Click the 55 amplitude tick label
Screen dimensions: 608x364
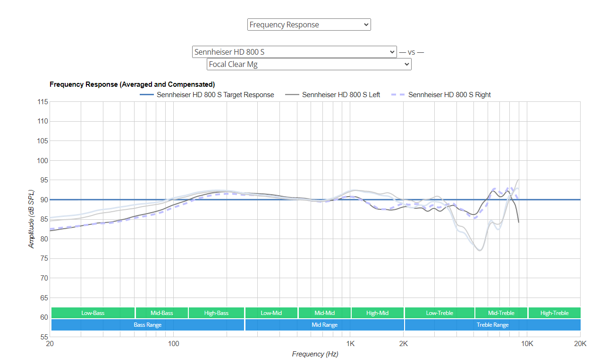tap(43, 337)
